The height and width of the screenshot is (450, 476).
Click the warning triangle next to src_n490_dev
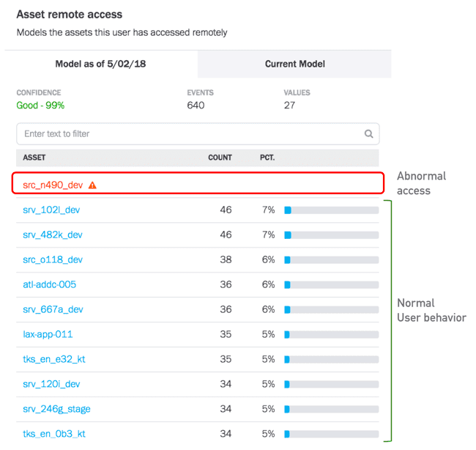pos(92,185)
